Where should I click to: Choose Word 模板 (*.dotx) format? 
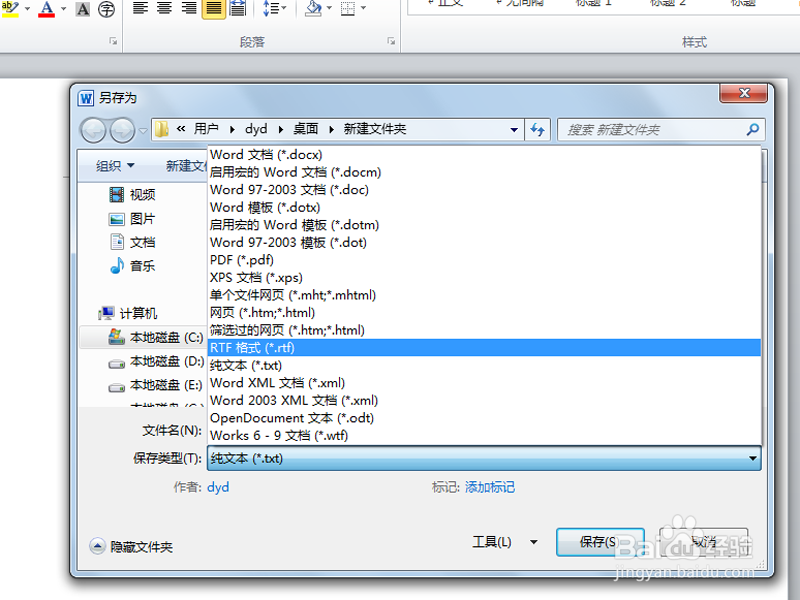(484, 207)
